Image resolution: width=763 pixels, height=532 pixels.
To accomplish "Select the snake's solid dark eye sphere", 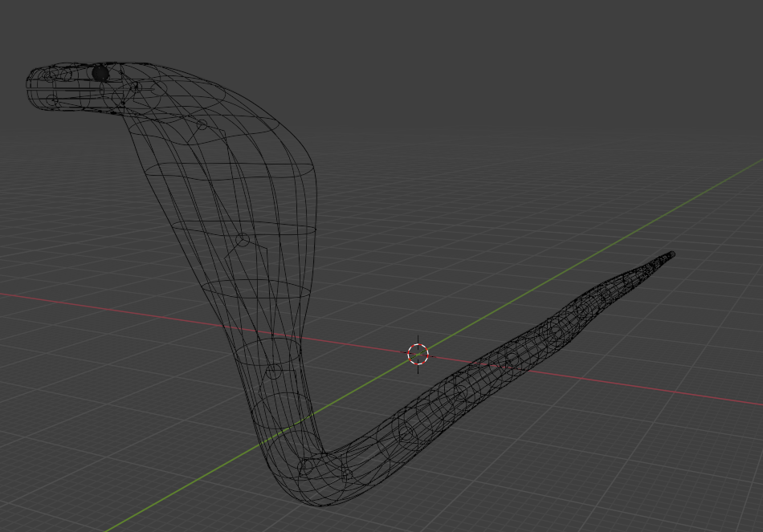I will (x=100, y=73).
